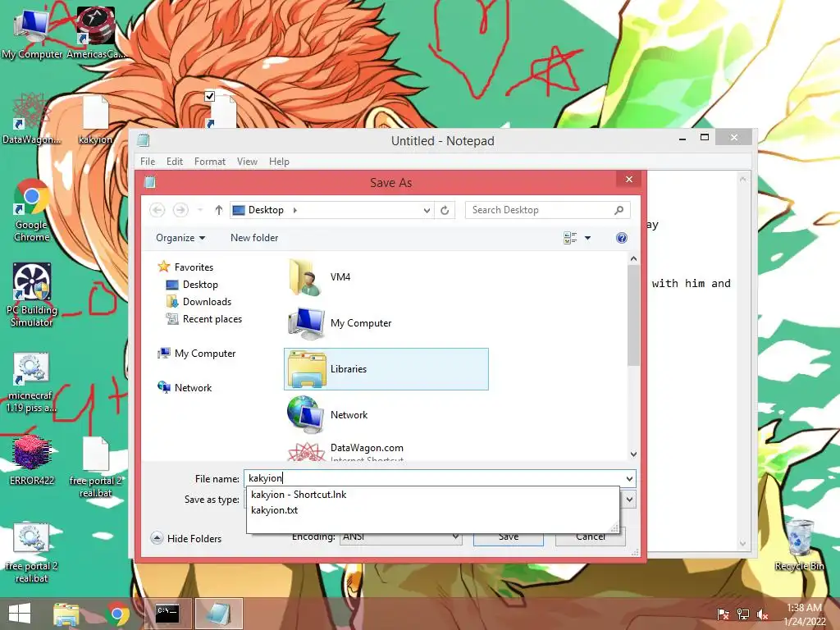This screenshot has width=840, height=630.
Task: Open Chrome from the taskbar
Action: point(117,614)
